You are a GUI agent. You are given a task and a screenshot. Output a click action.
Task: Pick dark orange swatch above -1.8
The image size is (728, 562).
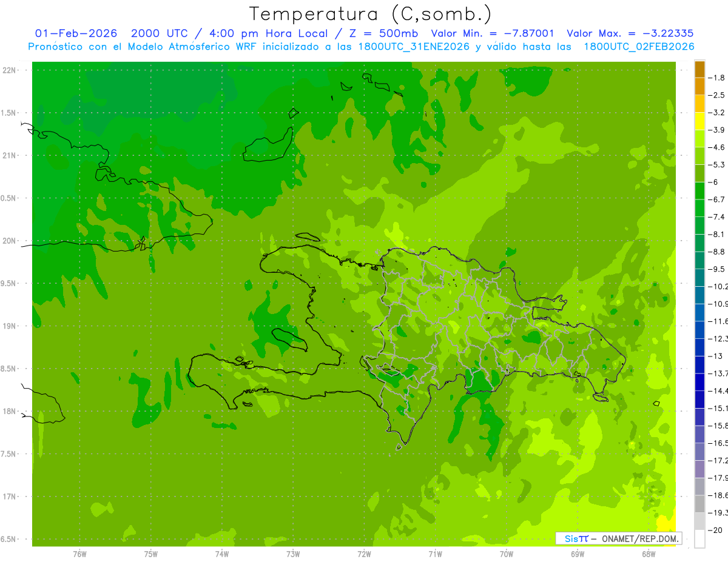tap(699, 69)
